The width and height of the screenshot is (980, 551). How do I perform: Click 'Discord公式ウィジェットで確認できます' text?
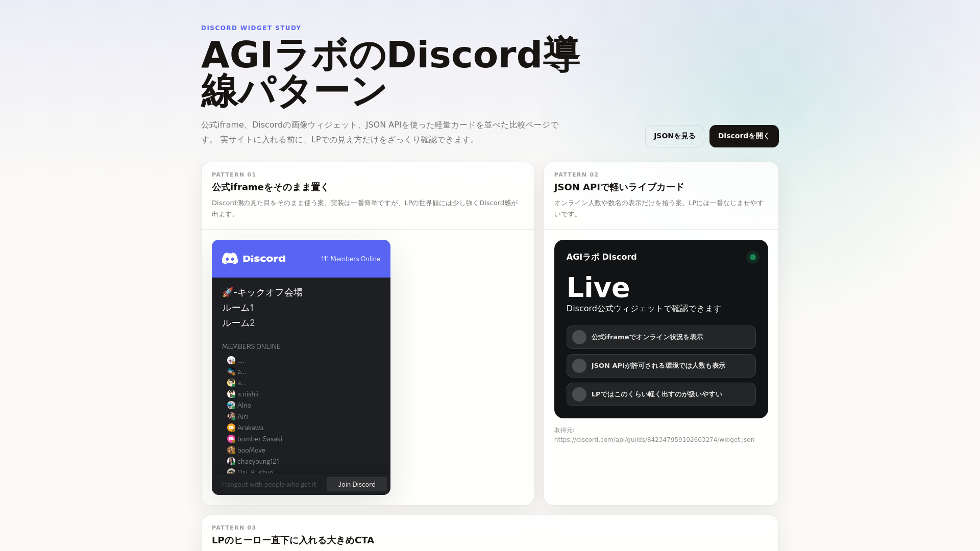point(644,309)
